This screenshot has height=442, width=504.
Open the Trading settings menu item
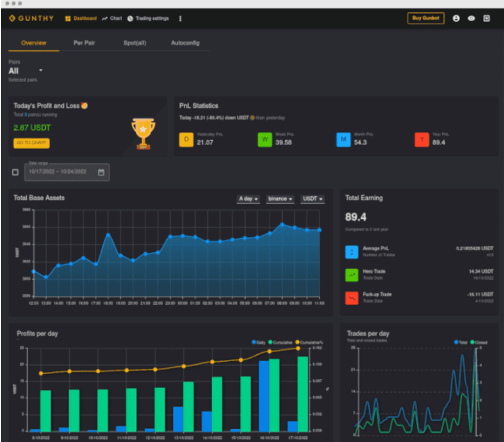click(x=148, y=18)
